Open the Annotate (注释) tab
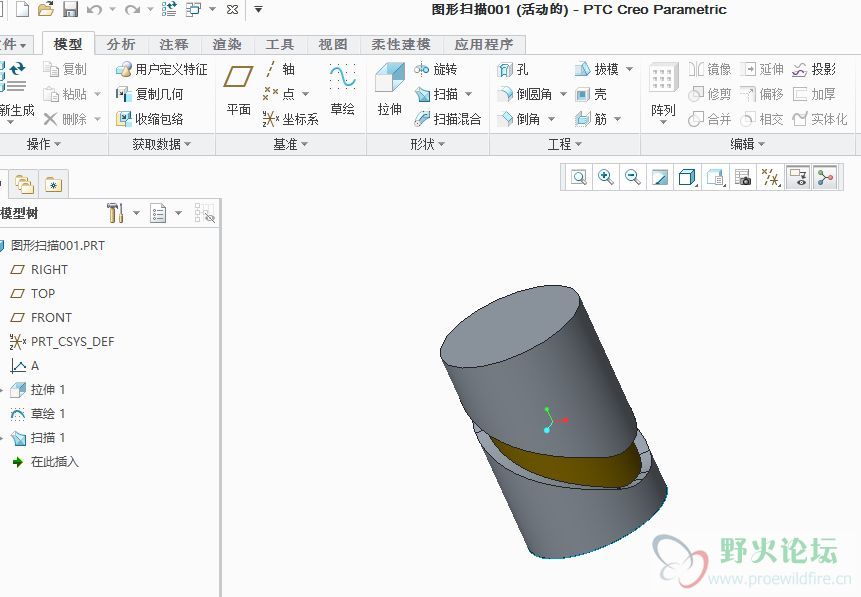Screen dimensions: 861x597 174,44
